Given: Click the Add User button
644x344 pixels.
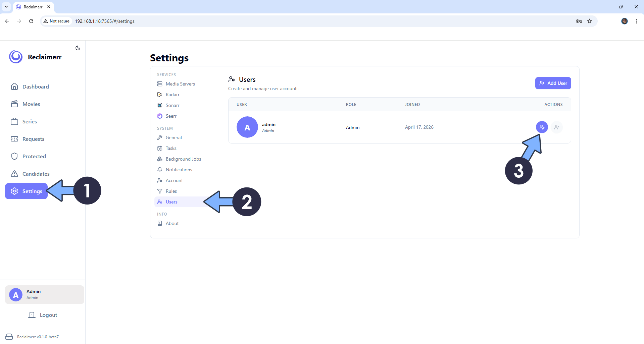Looking at the screenshot, I should pyautogui.click(x=553, y=83).
